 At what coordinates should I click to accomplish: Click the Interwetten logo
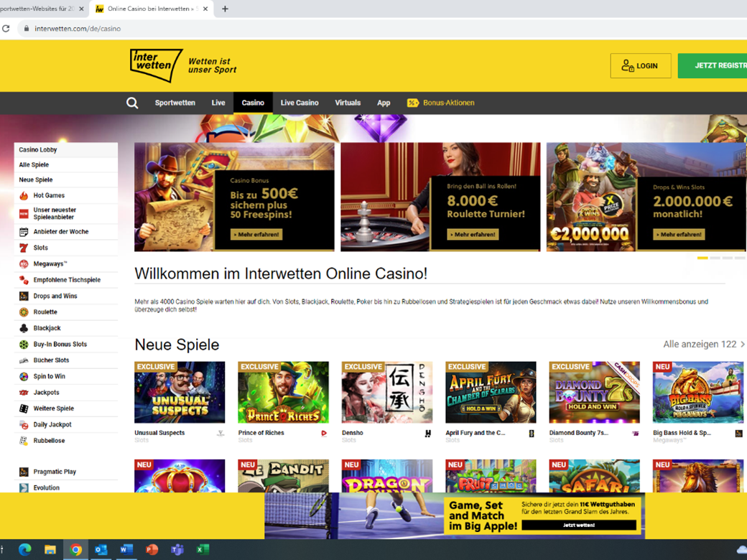coord(156,65)
